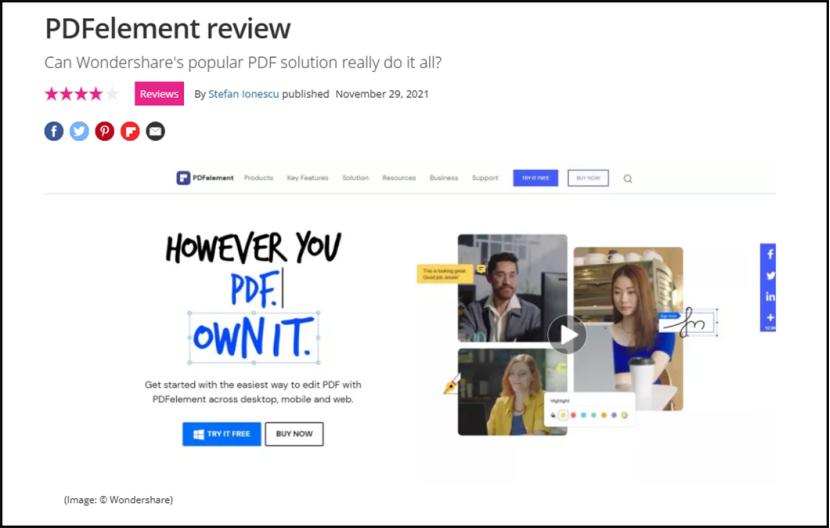Share article via round Twitter icon
The image size is (830, 528).
(79, 131)
